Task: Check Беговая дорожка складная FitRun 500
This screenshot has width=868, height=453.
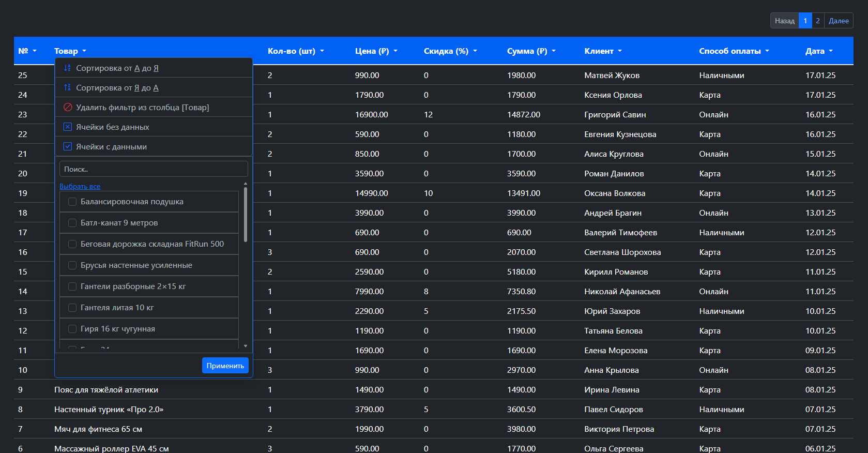Action: tap(72, 244)
